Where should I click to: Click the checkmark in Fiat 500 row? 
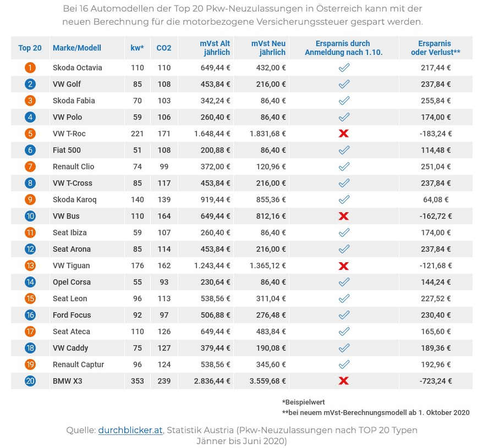(344, 150)
